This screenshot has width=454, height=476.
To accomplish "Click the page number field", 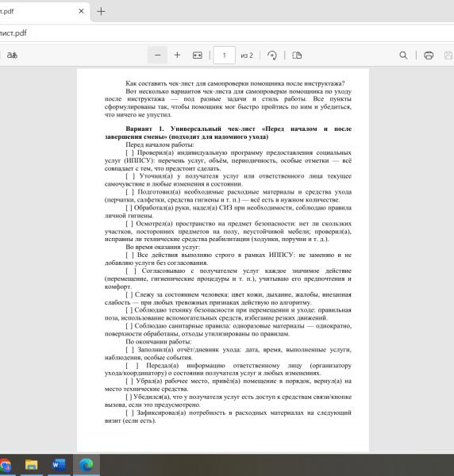I will pyautogui.click(x=224, y=56).
